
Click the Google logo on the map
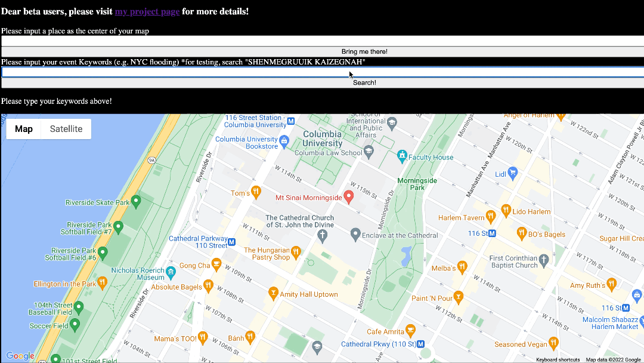point(20,356)
